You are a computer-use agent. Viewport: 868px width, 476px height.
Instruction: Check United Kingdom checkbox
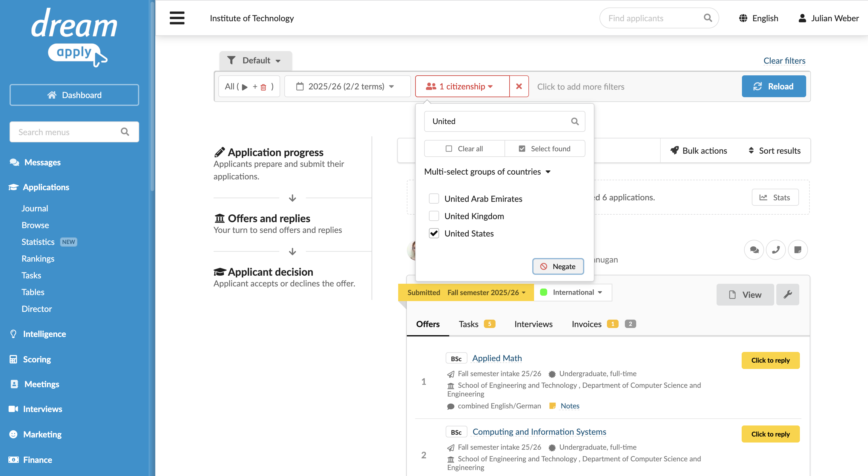coord(434,216)
